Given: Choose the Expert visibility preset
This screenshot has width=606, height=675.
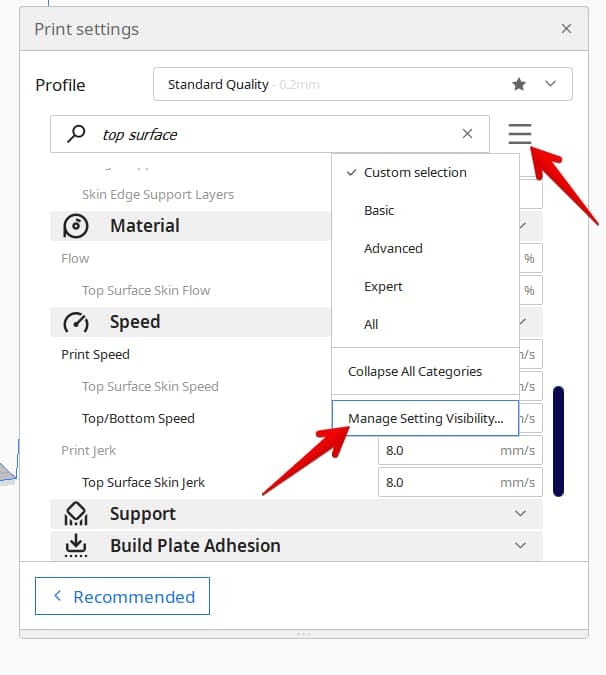Looking at the screenshot, I should coord(383,286).
